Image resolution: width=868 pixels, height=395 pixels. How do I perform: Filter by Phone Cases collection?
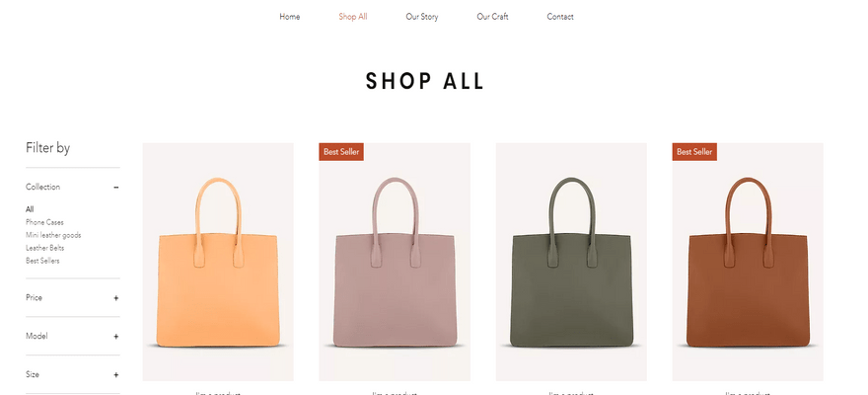[44, 222]
